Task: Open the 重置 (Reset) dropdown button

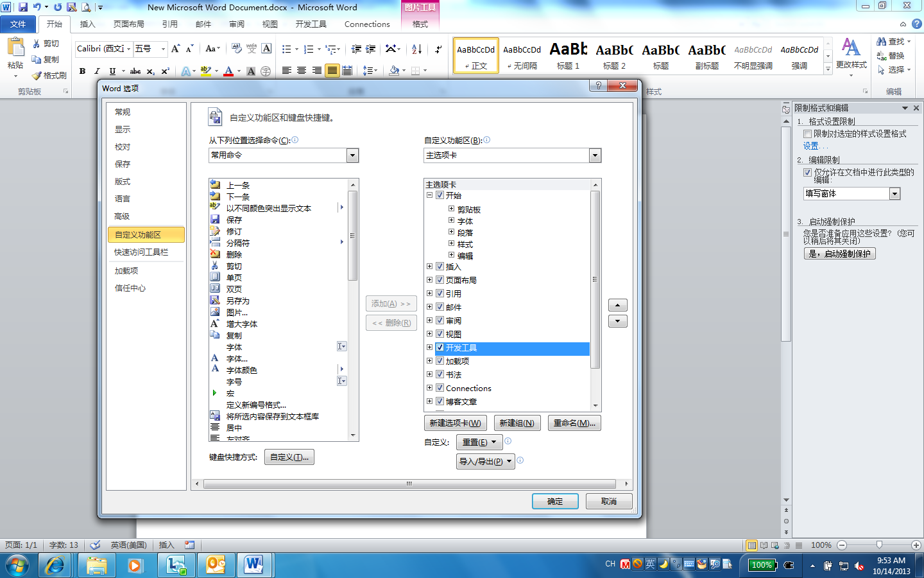Action: pyautogui.click(x=479, y=442)
